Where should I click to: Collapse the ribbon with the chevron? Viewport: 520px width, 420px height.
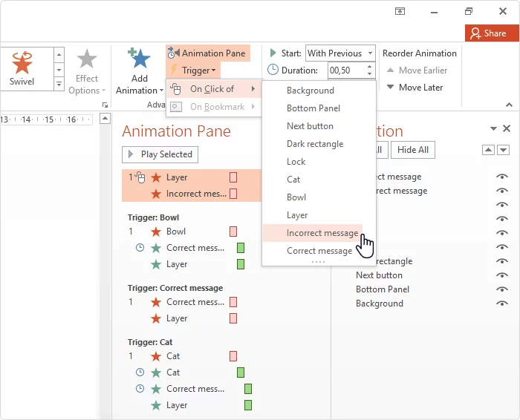coord(509,105)
